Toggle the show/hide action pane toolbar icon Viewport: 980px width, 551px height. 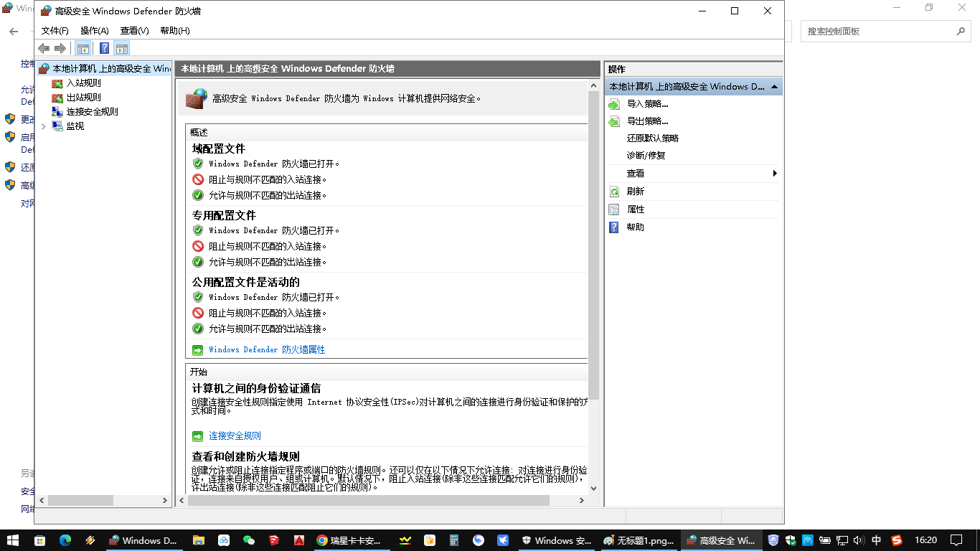[122, 48]
